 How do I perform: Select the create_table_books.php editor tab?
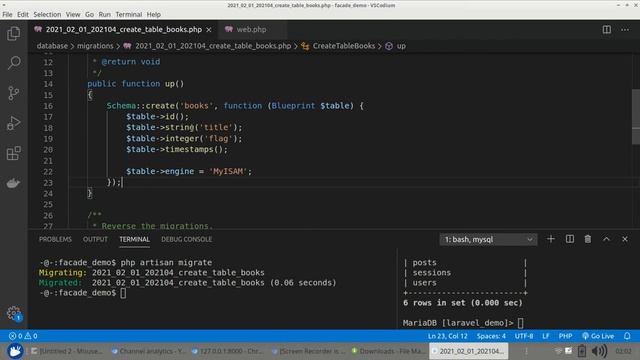(123, 29)
